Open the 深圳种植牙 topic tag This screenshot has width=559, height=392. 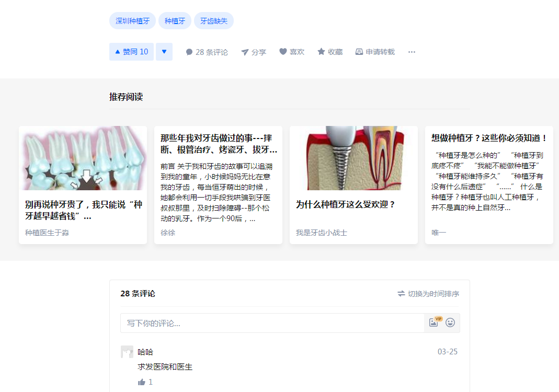(x=132, y=21)
